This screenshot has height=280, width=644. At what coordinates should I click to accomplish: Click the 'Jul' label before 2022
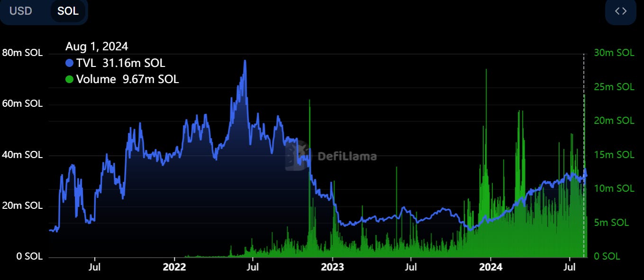pos(95,267)
